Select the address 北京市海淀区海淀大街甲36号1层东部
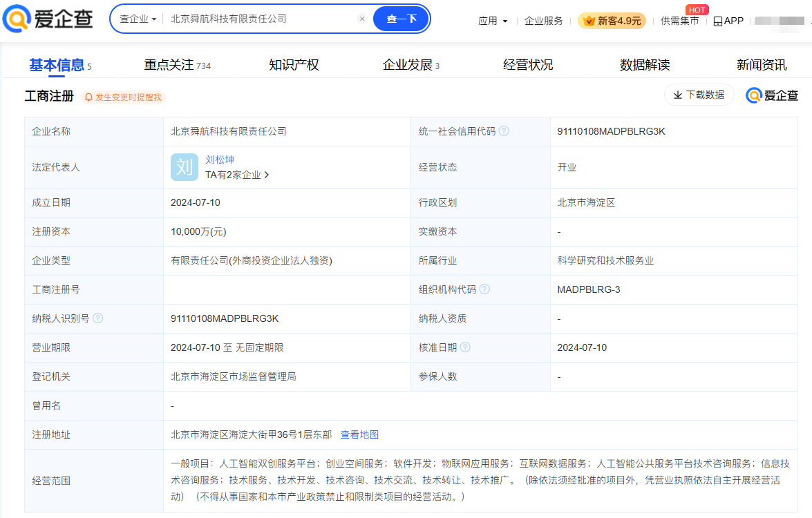This screenshot has width=812, height=518. point(251,434)
